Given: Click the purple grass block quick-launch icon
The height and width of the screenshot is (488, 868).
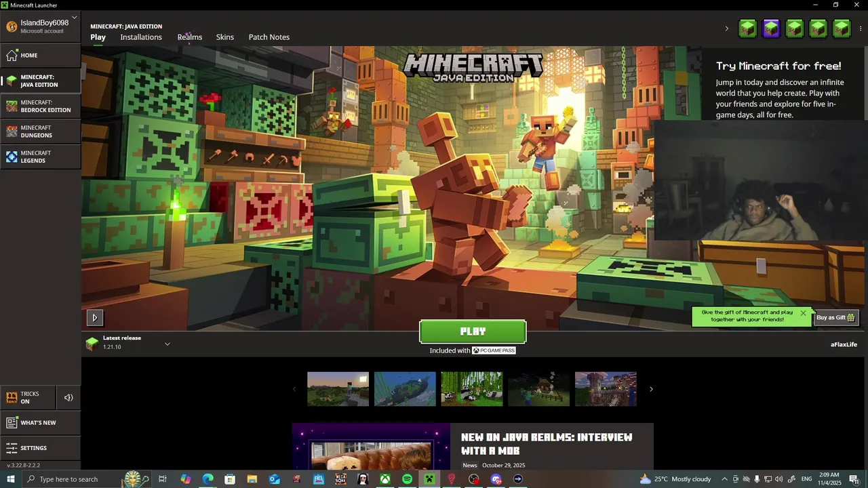Looking at the screenshot, I should click(771, 28).
